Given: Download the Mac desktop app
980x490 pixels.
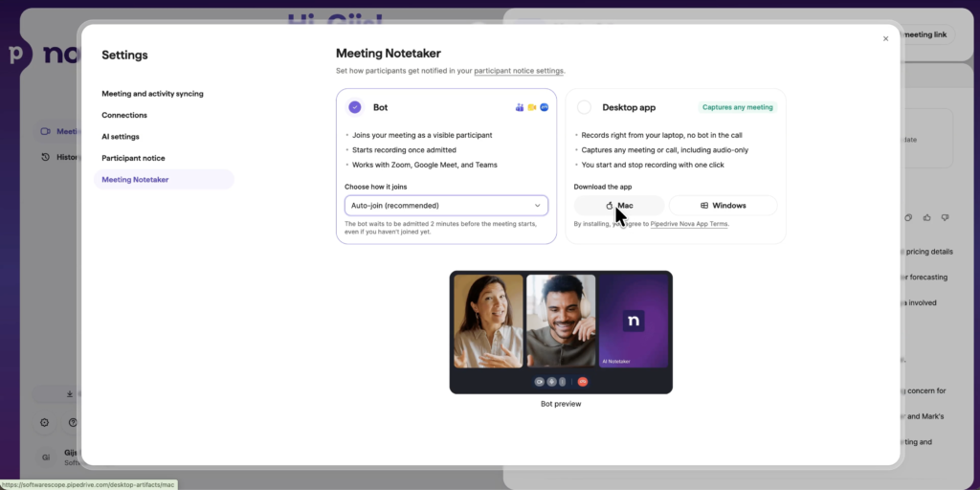Looking at the screenshot, I should [x=619, y=206].
